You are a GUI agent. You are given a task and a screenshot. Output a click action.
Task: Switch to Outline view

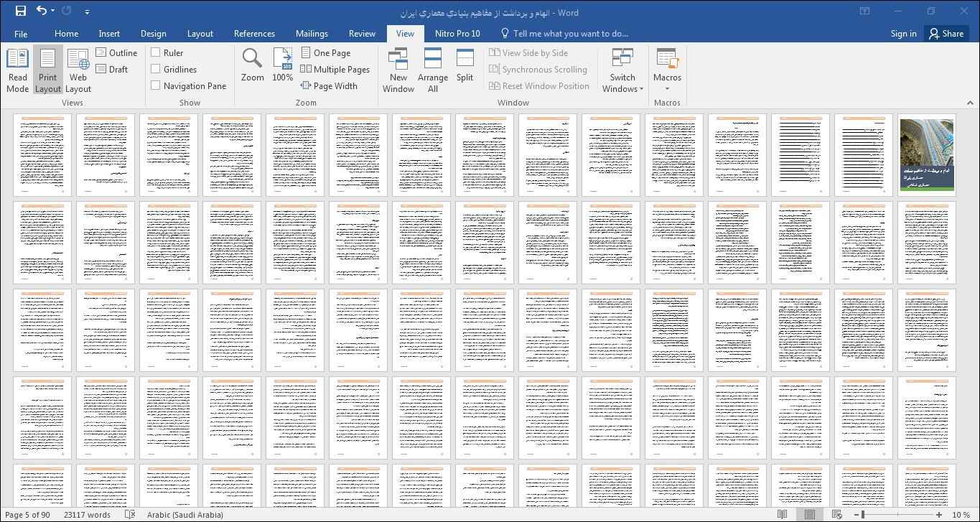pos(116,53)
